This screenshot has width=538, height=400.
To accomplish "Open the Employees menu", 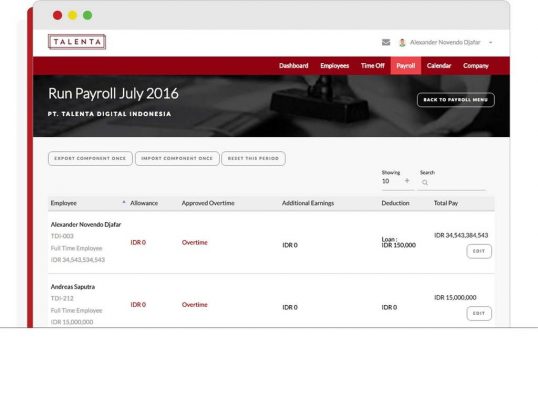I will coord(335,66).
